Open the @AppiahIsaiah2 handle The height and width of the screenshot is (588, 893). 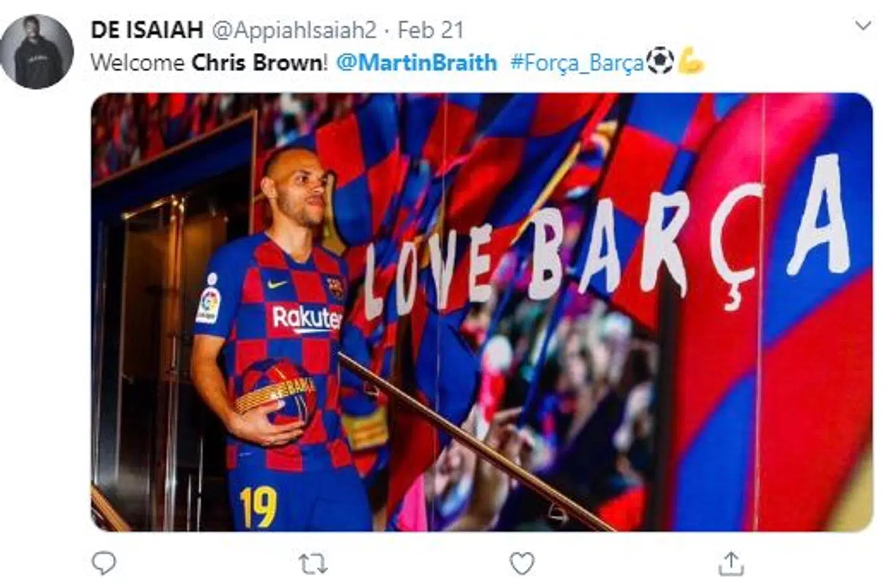295,30
